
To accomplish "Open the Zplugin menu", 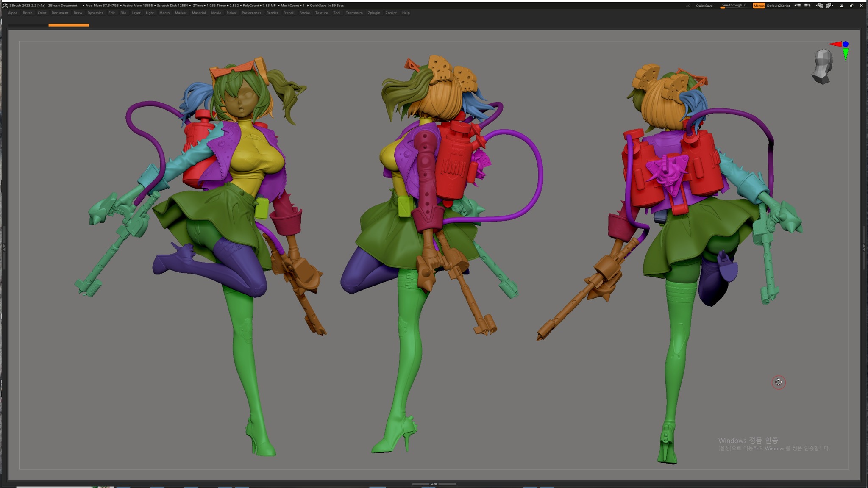I will [x=374, y=13].
